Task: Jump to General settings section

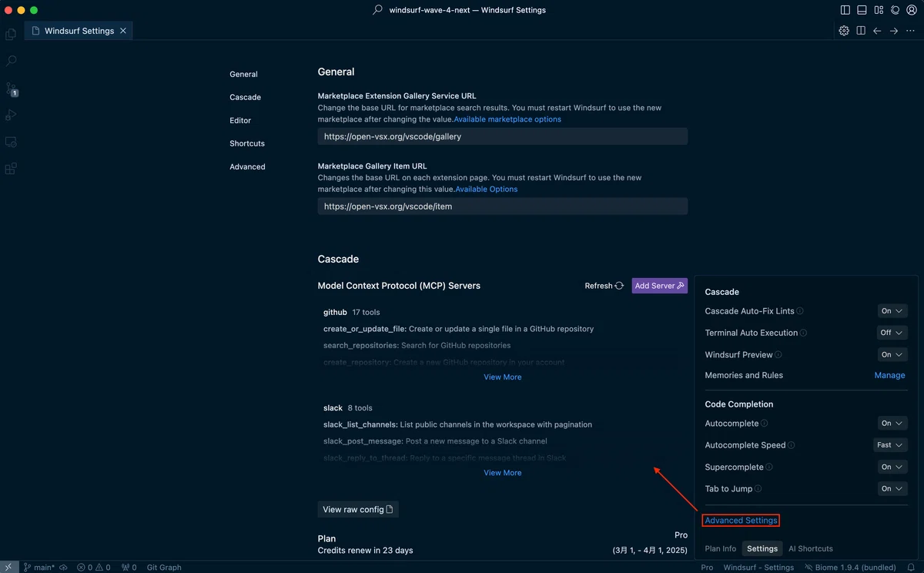Action: coord(243,74)
